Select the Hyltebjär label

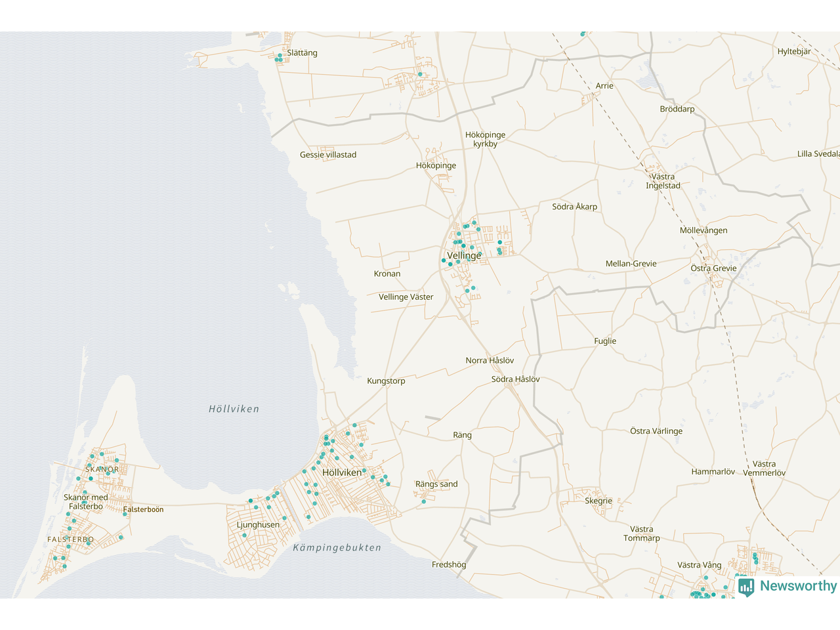[794, 51]
